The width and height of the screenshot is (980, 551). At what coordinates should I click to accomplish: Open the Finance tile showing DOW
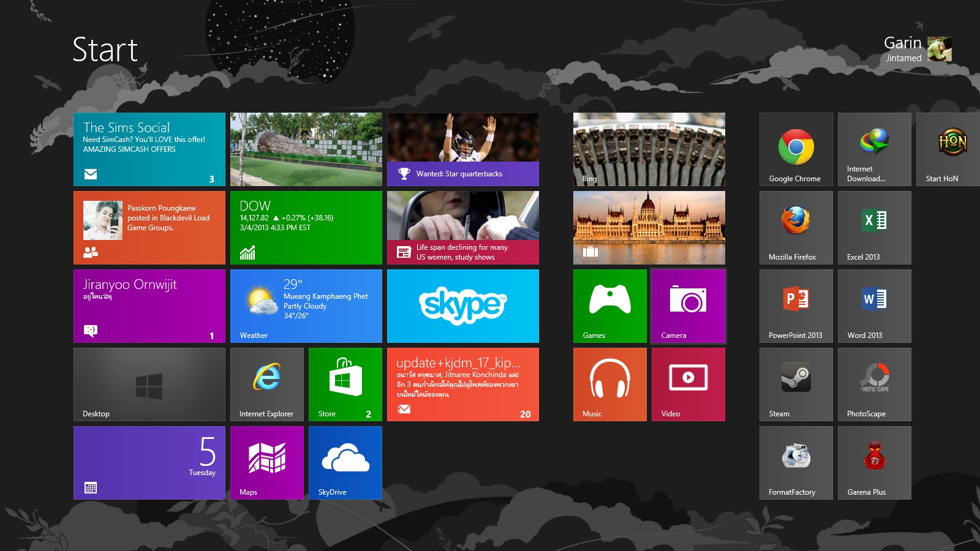pos(306,228)
